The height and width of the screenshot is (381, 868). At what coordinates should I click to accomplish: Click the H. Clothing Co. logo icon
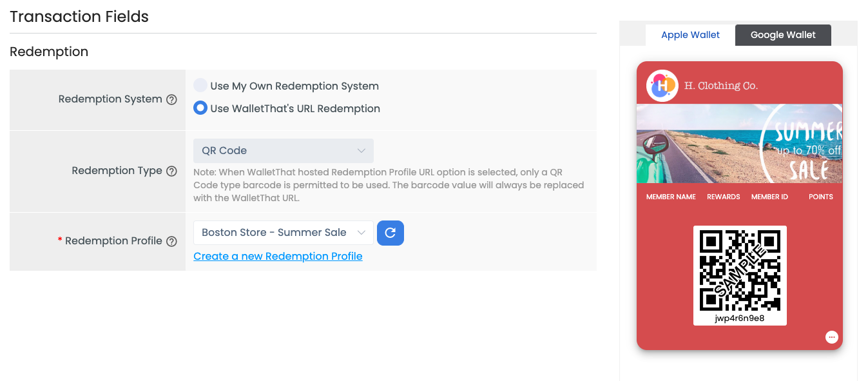tap(662, 86)
